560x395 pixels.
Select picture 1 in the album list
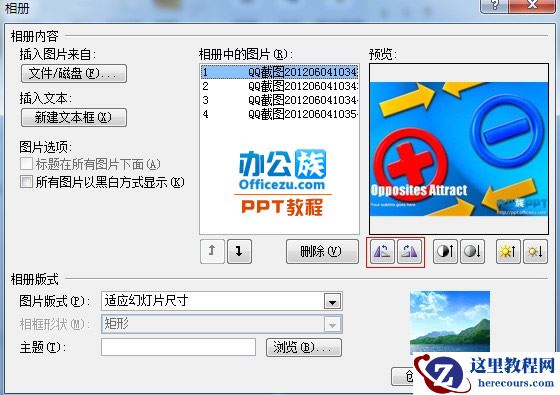pos(279,72)
